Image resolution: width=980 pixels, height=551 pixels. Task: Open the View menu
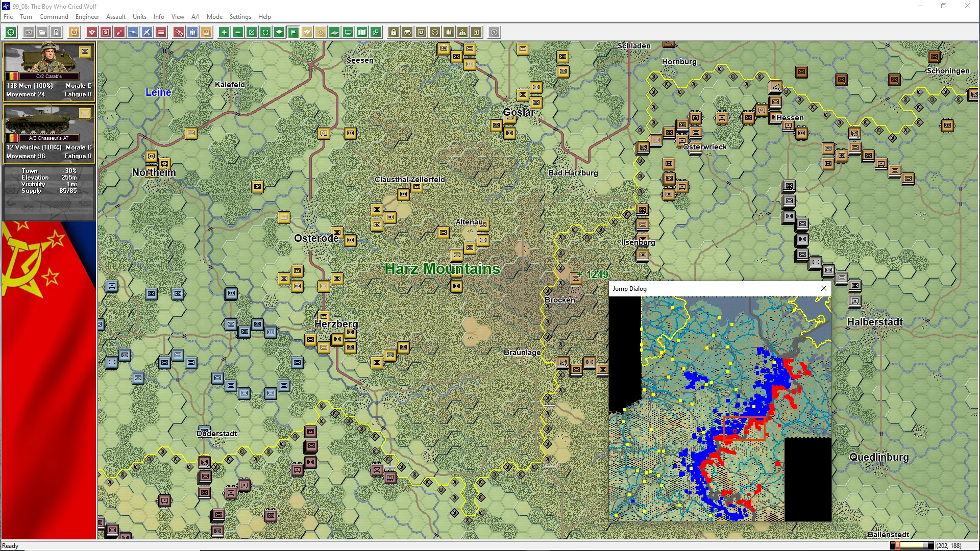coord(178,17)
